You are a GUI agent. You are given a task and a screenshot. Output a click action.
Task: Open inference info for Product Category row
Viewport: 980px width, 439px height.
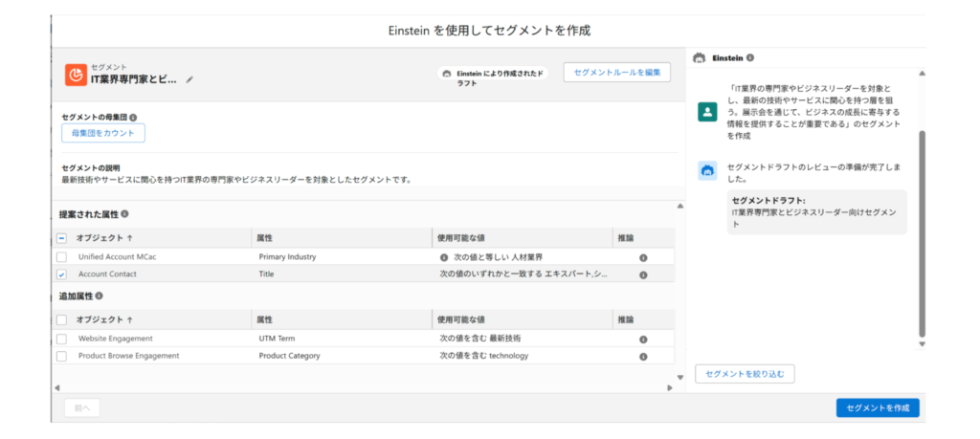coord(643,357)
